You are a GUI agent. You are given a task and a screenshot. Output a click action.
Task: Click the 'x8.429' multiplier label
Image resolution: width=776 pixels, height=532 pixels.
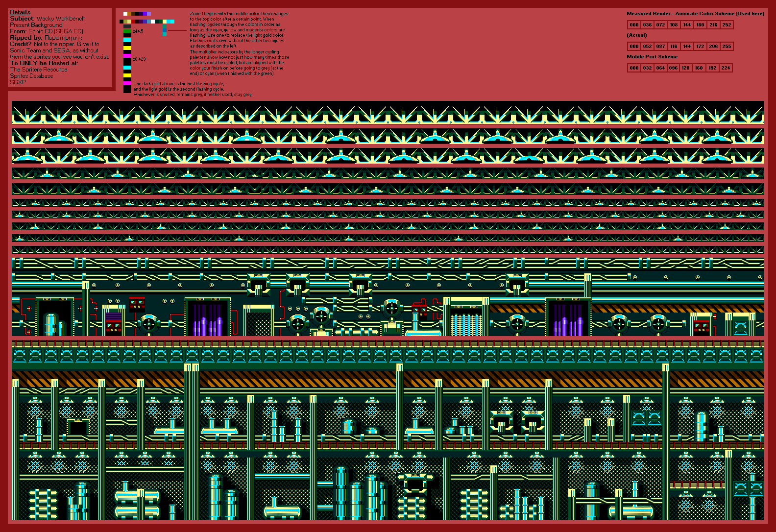139,59
